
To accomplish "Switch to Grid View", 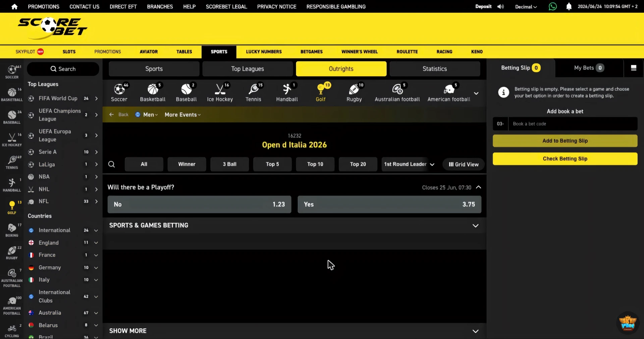I will tap(464, 164).
